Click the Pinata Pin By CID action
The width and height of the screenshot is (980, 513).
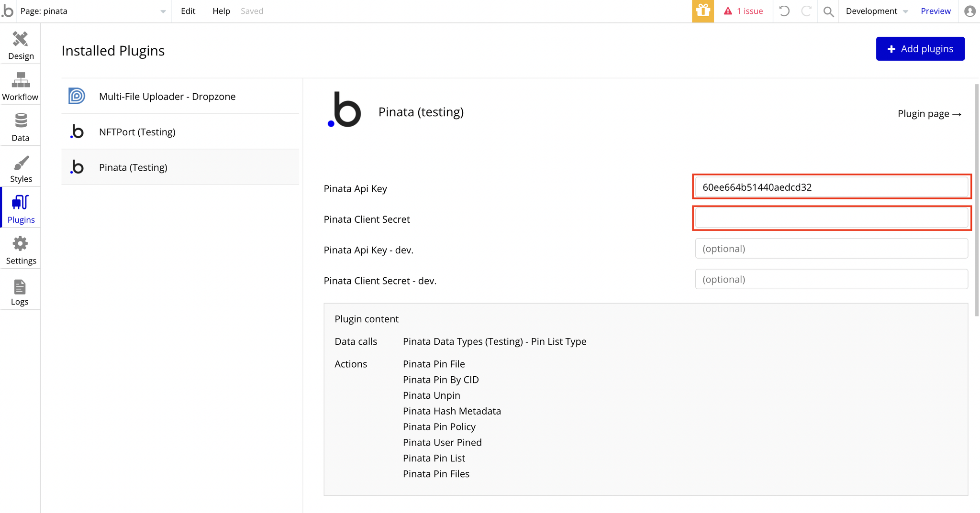pos(441,380)
